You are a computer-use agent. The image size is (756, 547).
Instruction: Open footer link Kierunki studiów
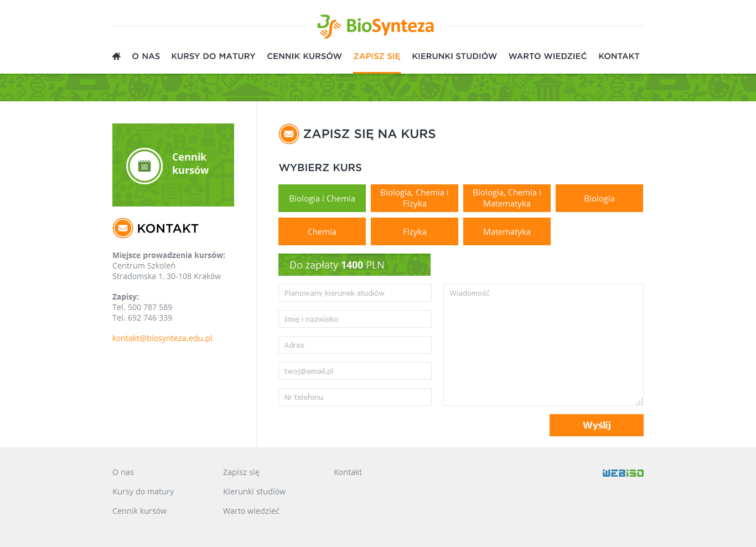pos(254,492)
